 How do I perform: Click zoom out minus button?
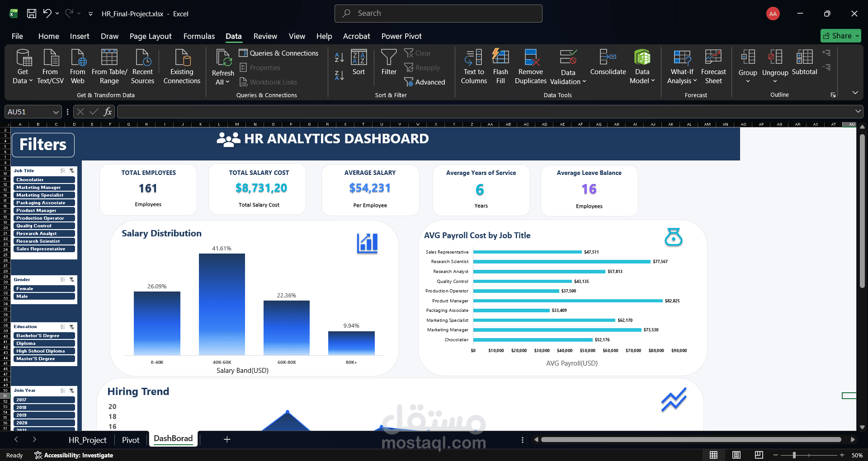click(776, 455)
